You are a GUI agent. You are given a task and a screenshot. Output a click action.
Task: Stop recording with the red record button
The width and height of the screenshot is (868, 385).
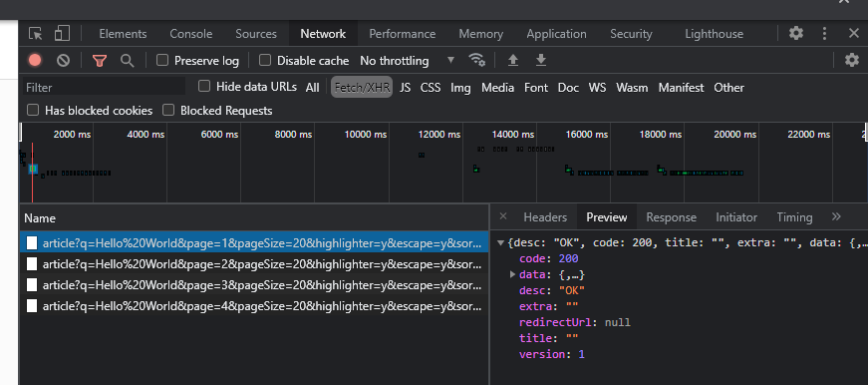click(x=35, y=61)
